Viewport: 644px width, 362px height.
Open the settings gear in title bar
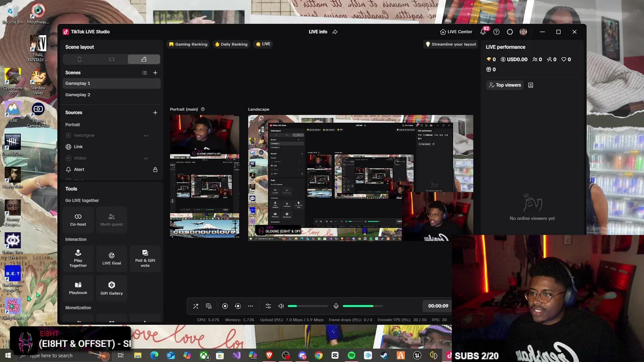pyautogui.click(x=510, y=32)
